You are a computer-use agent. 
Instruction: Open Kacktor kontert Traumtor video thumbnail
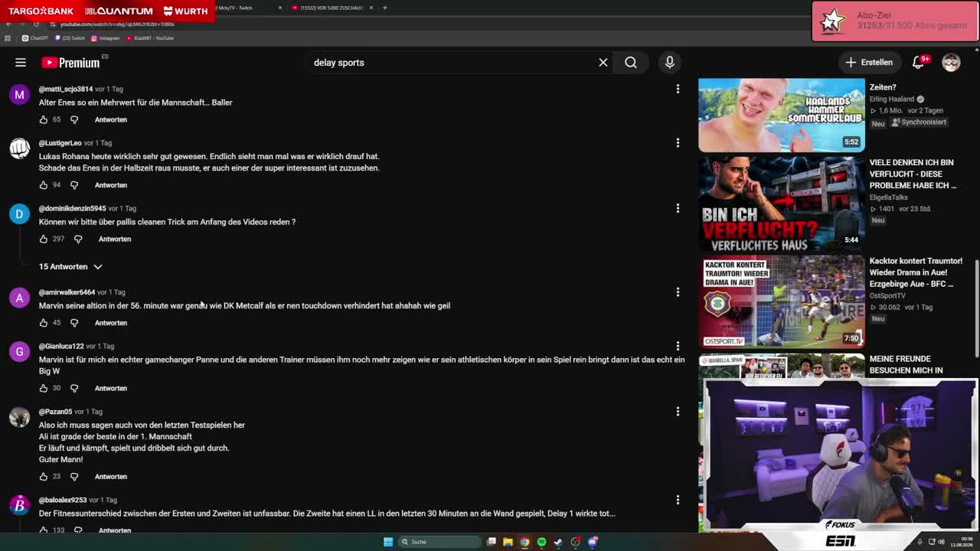tap(781, 302)
